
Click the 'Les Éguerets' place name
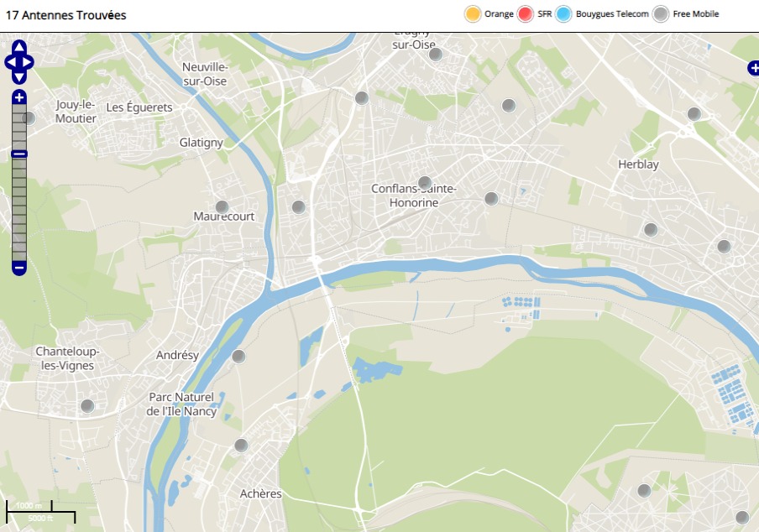tap(139, 107)
